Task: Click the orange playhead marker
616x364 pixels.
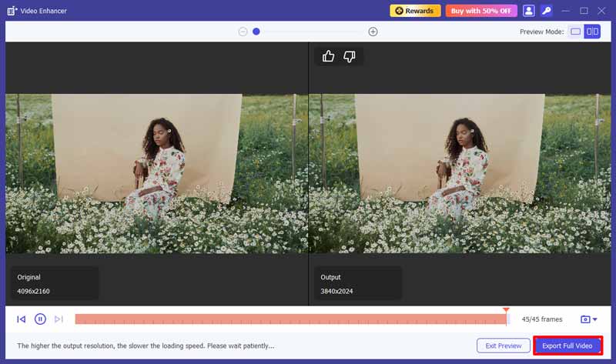Action: pyautogui.click(x=506, y=310)
